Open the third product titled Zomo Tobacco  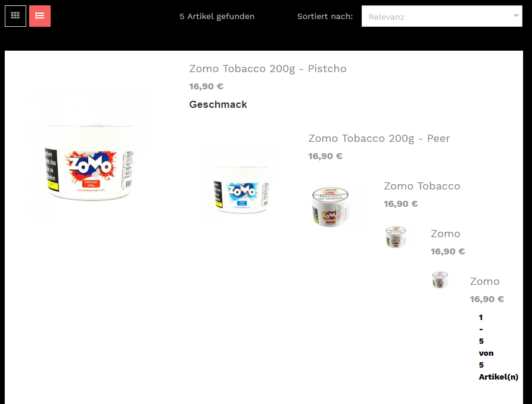click(x=422, y=186)
